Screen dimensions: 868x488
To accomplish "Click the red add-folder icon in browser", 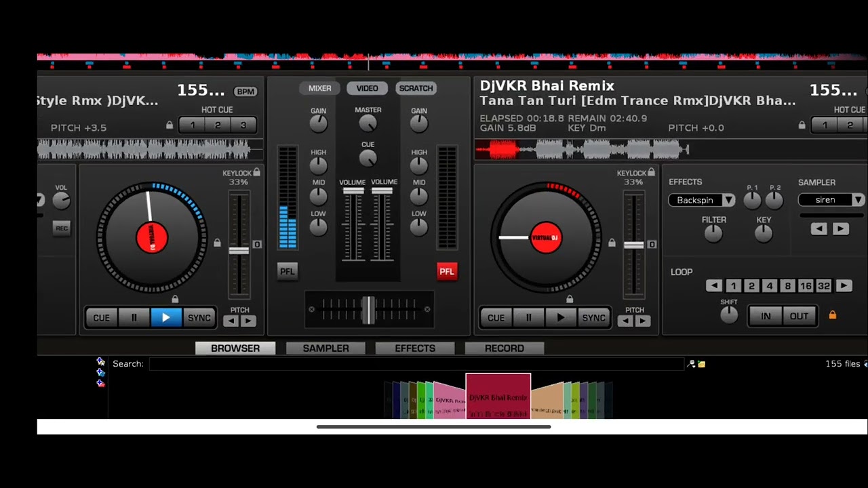I will [100, 384].
